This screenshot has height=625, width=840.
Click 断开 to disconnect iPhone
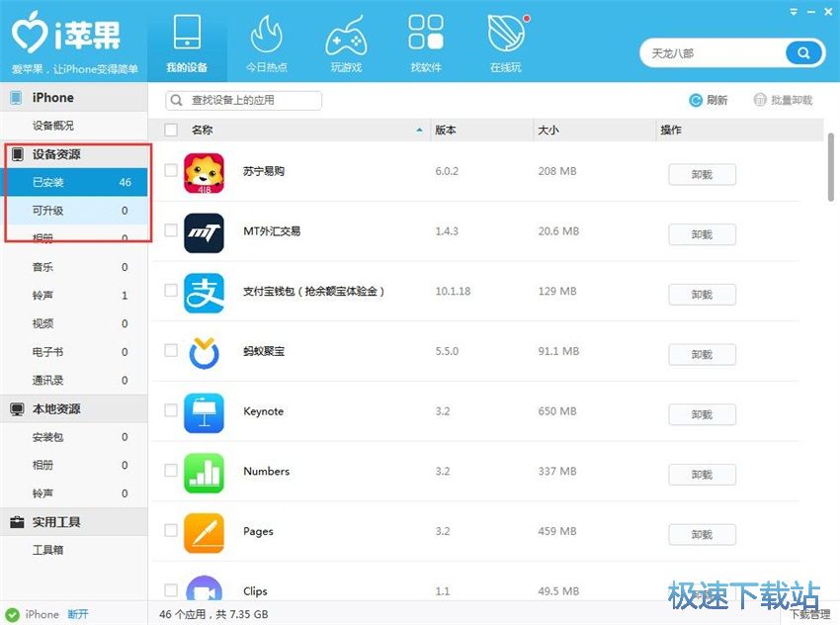coord(78,614)
